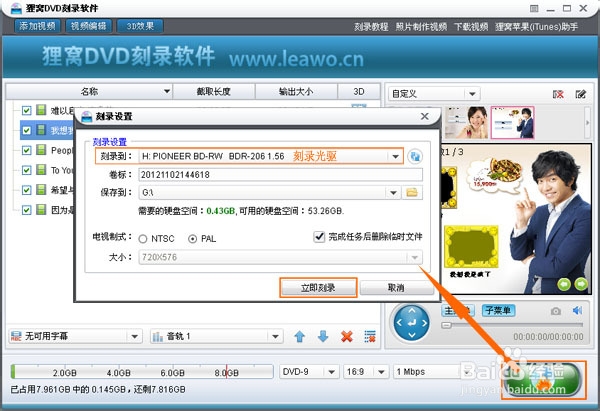Click the previous menu page green arrow
This screenshot has width=600, height=411.
click(x=564, y=284)
